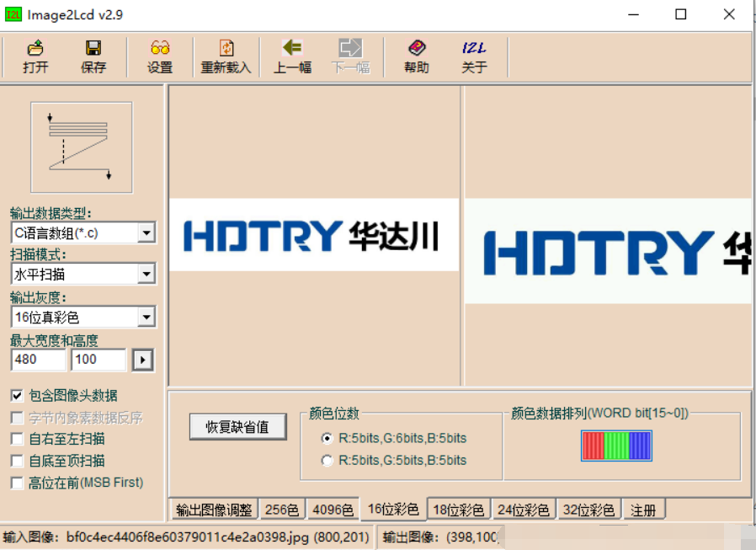Click the max width input field showing 480
This screenshot has height=550, width=756.
[x=38, y=360]
